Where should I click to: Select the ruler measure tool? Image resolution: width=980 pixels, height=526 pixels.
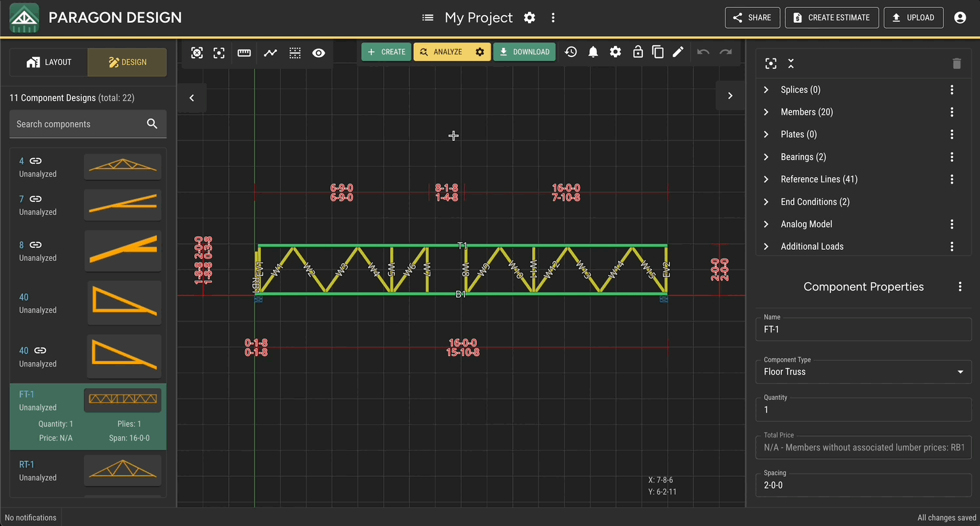coord(244,53)
